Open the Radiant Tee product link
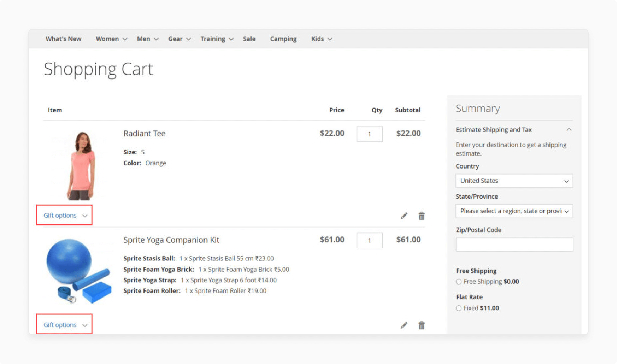617x364 pixels. [144, 133]
